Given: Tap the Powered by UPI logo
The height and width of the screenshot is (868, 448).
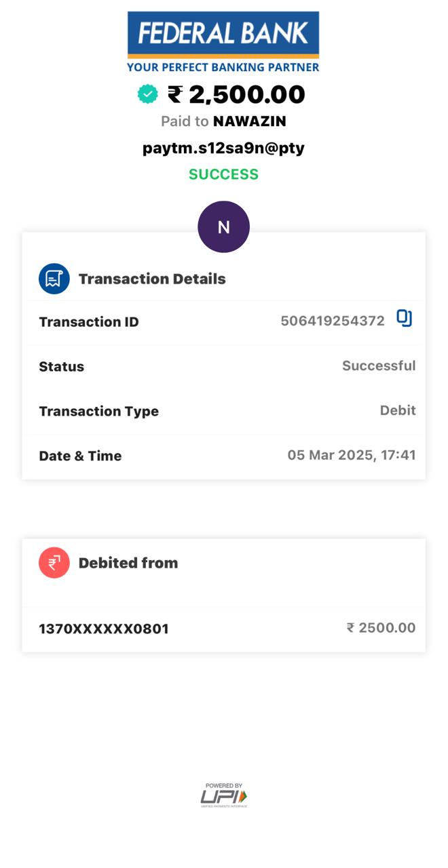Looking at the screenshot, I should click(224, 795).
